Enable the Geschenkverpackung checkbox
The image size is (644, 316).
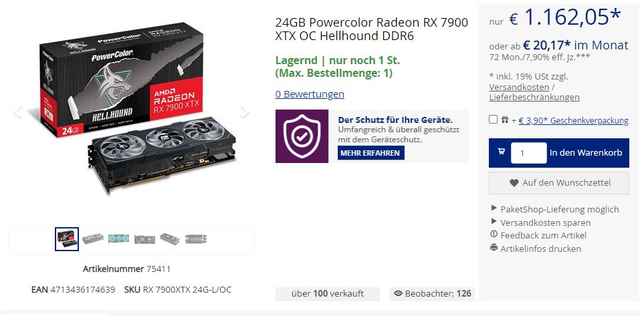494,120
